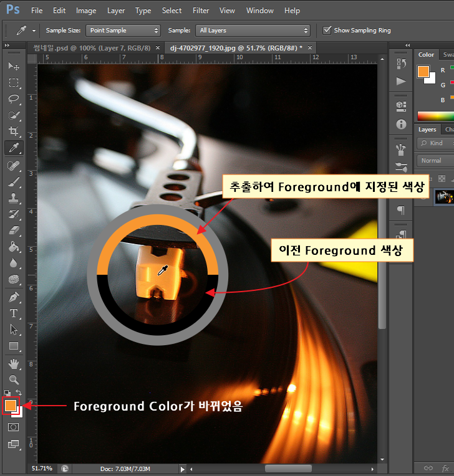Open the Type menu

tap(143, 11)
